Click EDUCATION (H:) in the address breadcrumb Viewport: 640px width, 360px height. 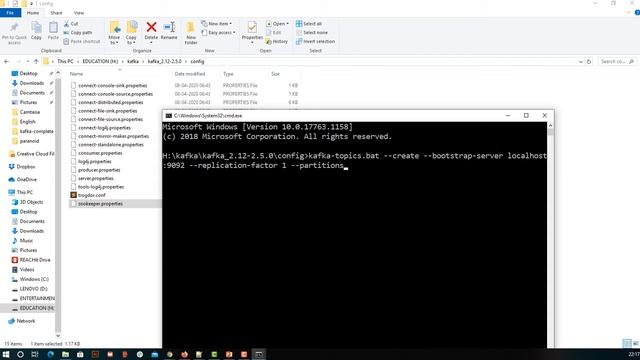100,62
